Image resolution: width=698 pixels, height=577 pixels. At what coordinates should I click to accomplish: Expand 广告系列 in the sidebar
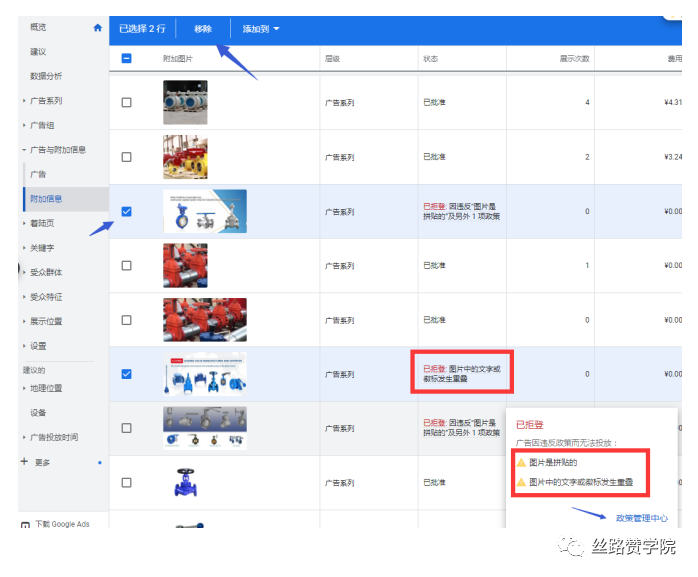(24, 101)
